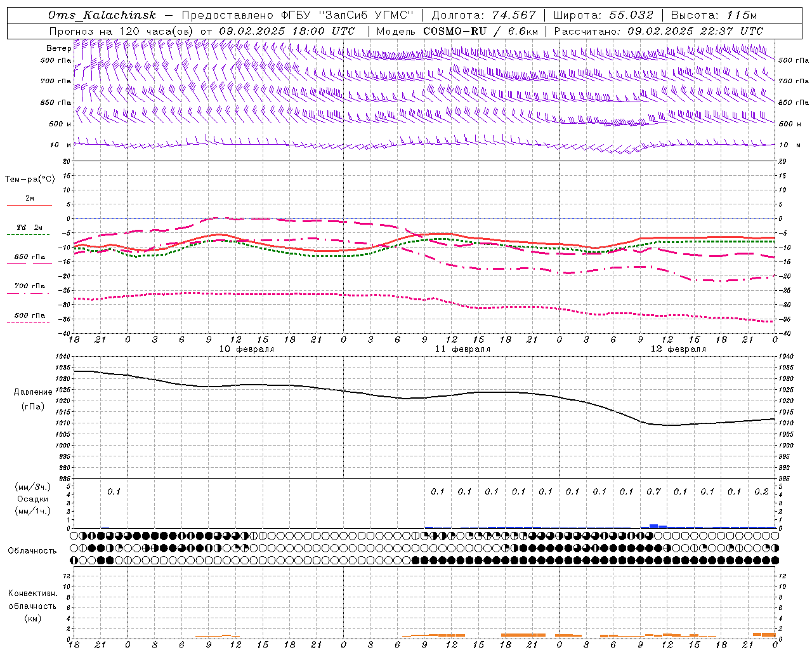Click the 0.2 precipitation value
The height and width of the screenshot is (650, 812).
point(761,491)
